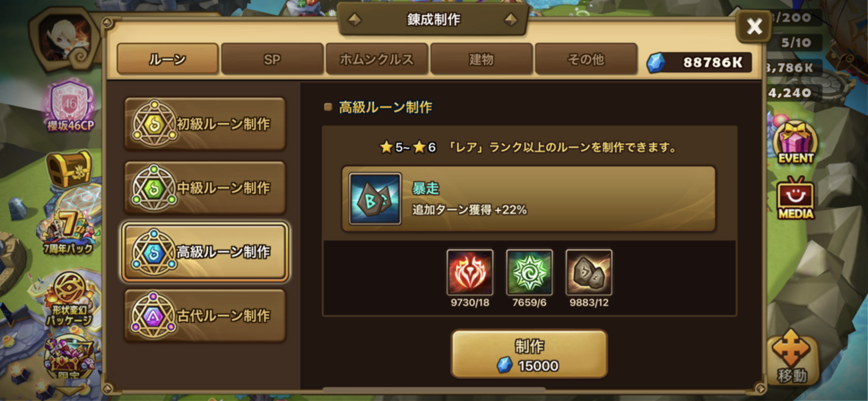The width and height of the screenshot is (868, 401).
Task: Open the EVENT gift box icon
Action: 795,142
